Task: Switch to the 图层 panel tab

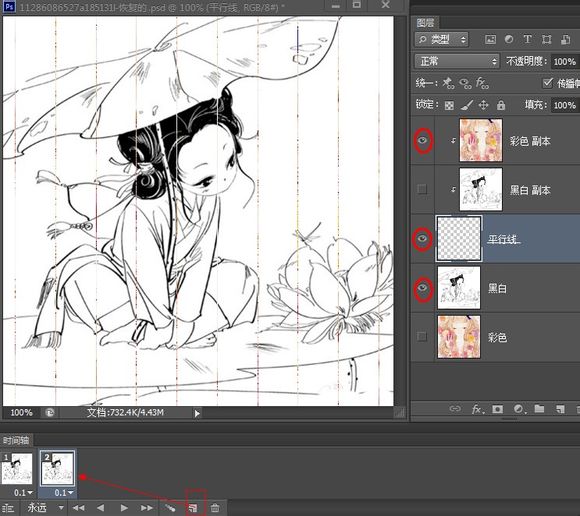Action: pos(425,23)
